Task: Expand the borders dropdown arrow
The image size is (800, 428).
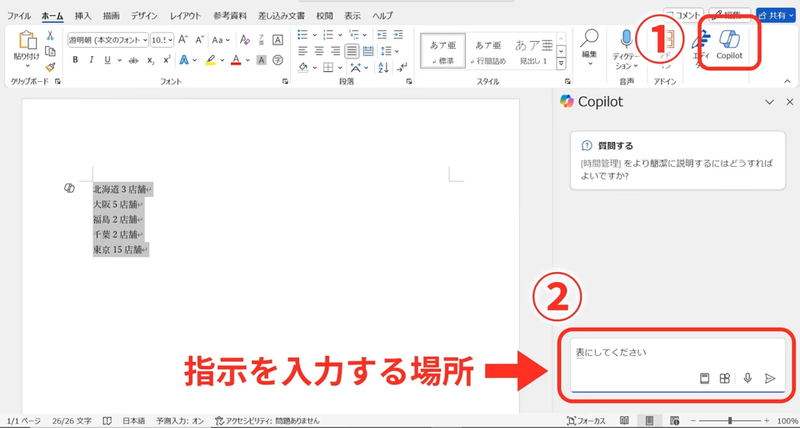Action: tap(339, 67)
